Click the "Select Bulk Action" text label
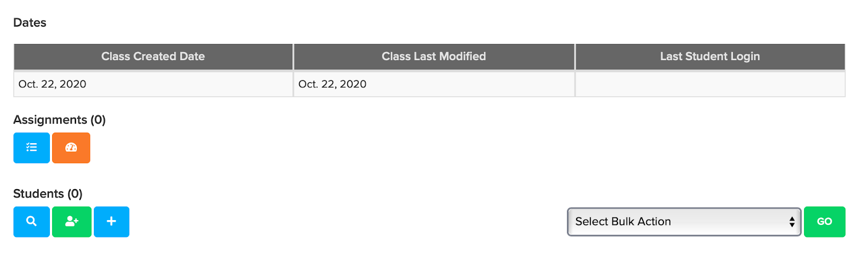The image size is (868, 264). coord(623,222)
